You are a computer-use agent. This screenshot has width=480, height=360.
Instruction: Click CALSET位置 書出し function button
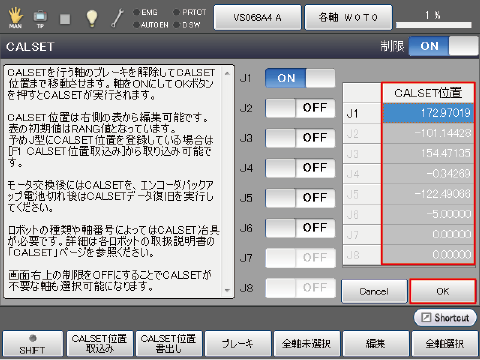tap(169, 344)
